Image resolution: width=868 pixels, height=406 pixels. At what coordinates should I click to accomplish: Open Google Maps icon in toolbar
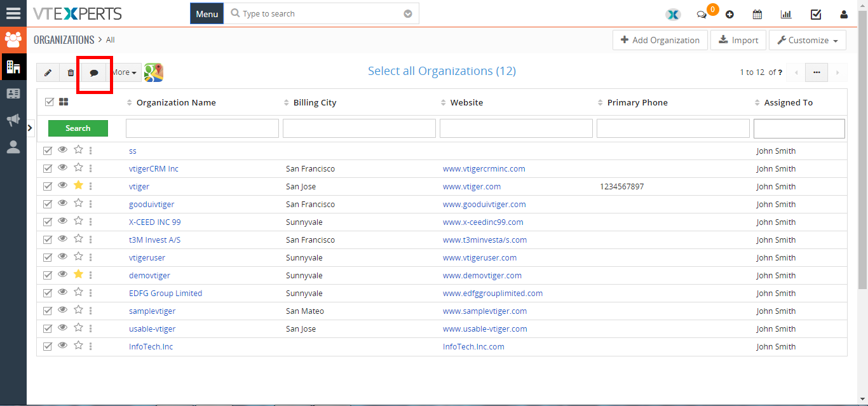(x=153, y=72)
